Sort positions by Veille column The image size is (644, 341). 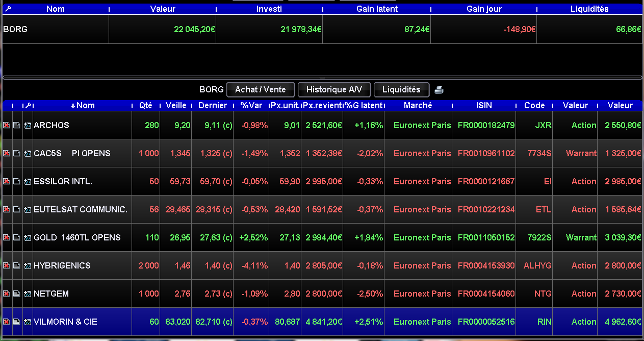(176, 105)
